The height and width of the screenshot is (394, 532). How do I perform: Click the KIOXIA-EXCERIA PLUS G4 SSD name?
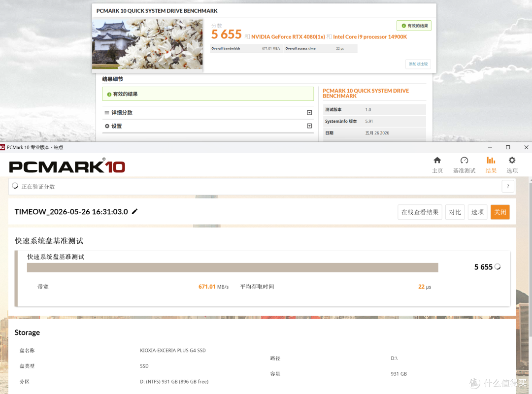click(173, 351)
